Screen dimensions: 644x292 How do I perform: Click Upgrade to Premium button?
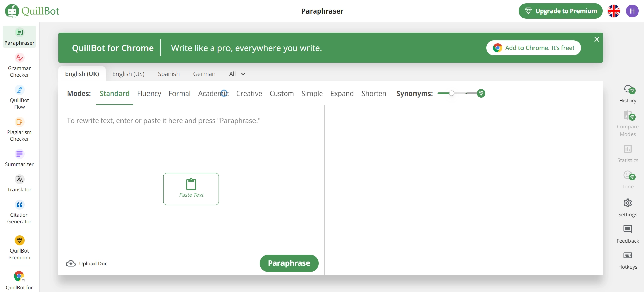pos(561,11)
